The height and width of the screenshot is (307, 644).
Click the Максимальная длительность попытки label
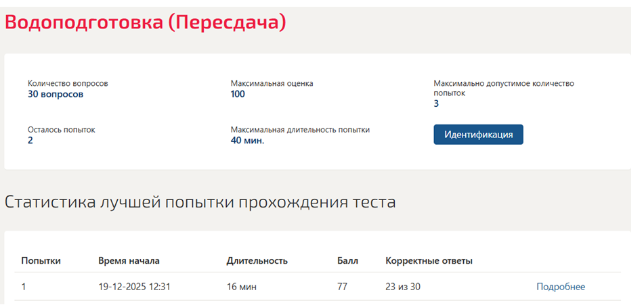click(x=300, y=130)
